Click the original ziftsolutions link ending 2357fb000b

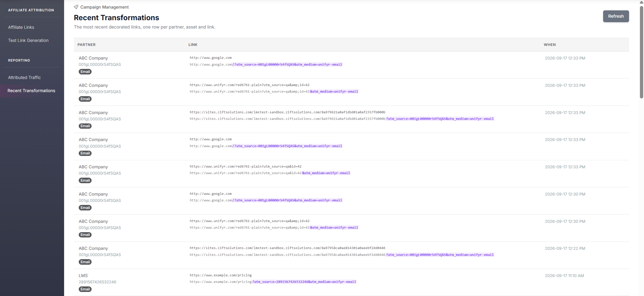point(287,112)
